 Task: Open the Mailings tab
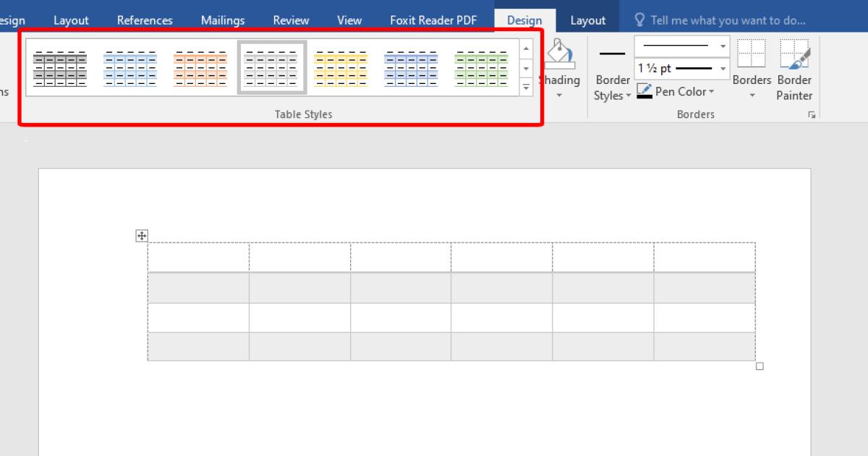point(223,20)
